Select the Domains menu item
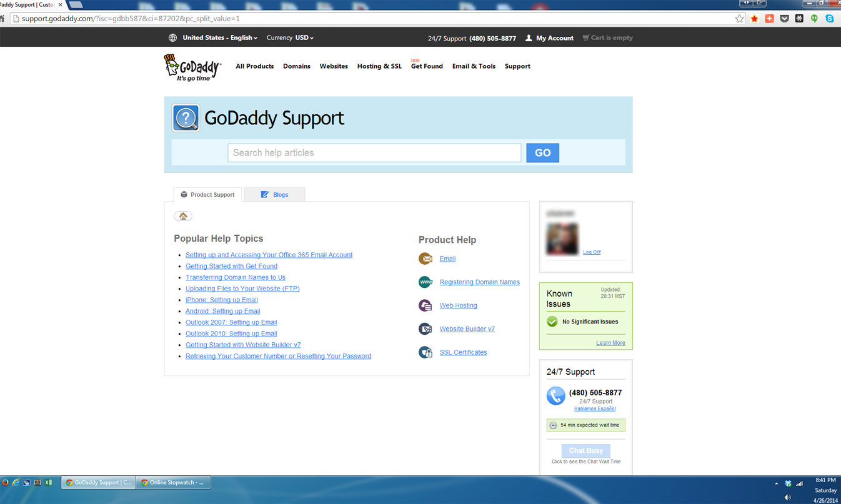This screenshot has height=504, width=841. click(x=297, y=66)
